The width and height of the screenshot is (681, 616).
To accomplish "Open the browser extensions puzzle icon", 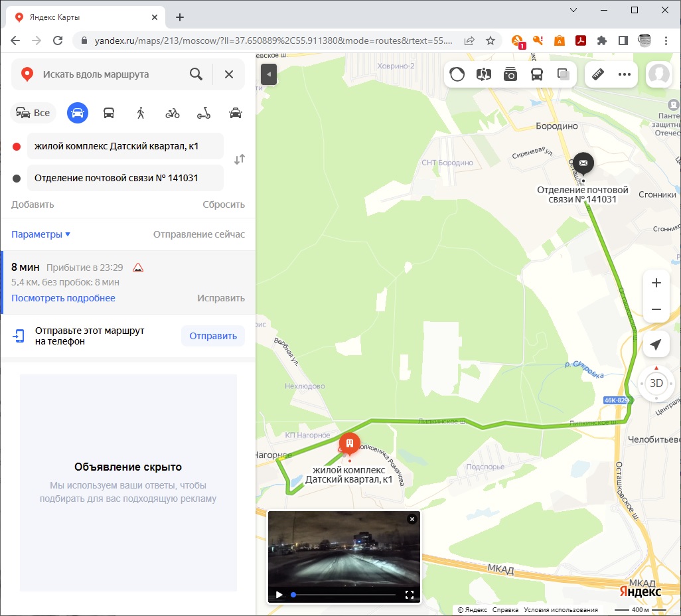I will [x=601, y=41].
